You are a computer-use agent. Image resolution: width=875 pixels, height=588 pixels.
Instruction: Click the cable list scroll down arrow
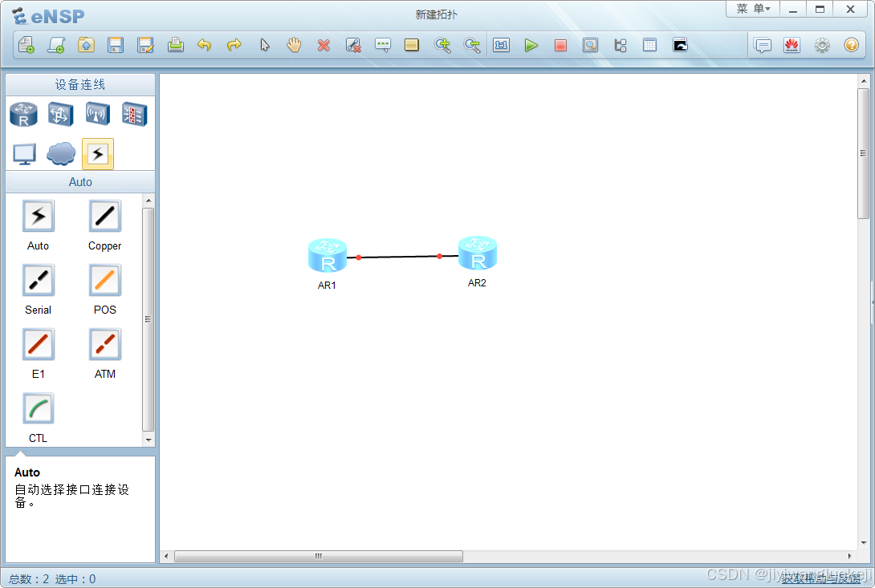pos(149,440)
